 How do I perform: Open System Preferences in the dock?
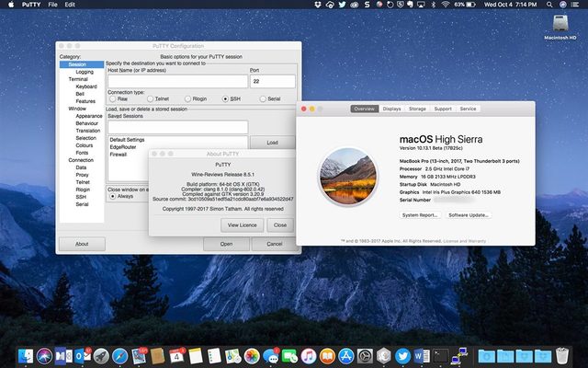[x=365, y=356]
